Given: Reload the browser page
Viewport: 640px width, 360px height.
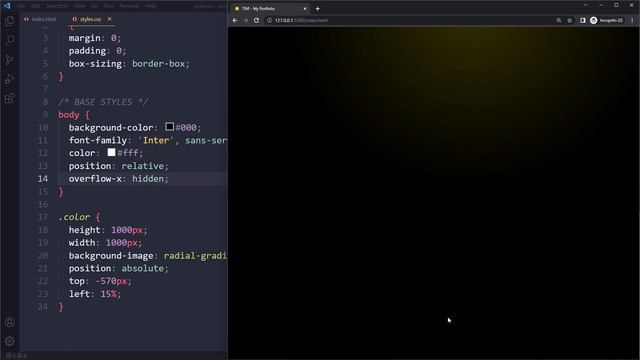Looking at the screenshot, I should (x=256, y=20).
